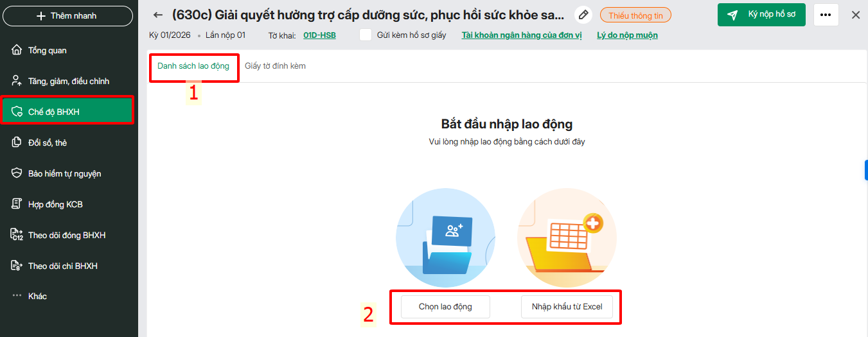Image resolution: width=868 pixels, height=337 pixels.
Task: Open Tăng, giảm, điều chỉnh menu item
Action: [x=69, y=81]
